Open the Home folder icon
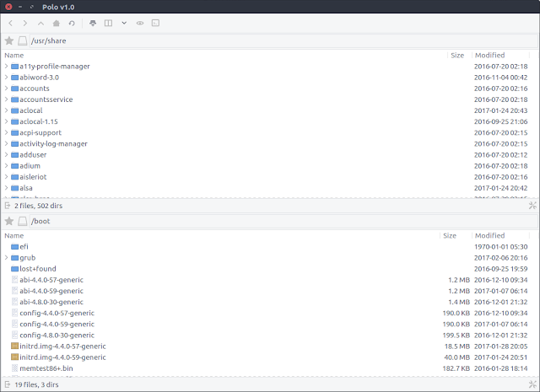The image size is (540, 392). 57,23
